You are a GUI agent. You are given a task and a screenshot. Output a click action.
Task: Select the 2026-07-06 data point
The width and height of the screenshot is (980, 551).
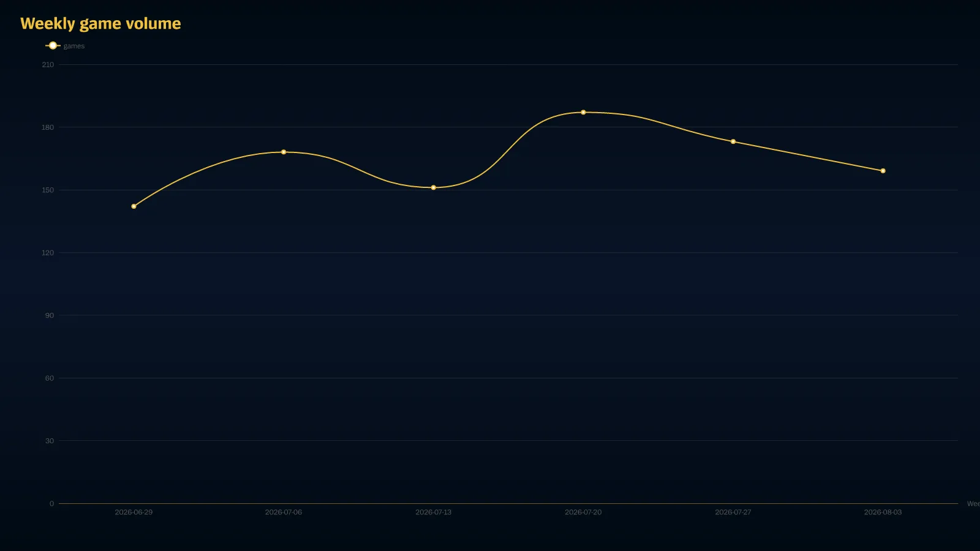coord(284,152)
